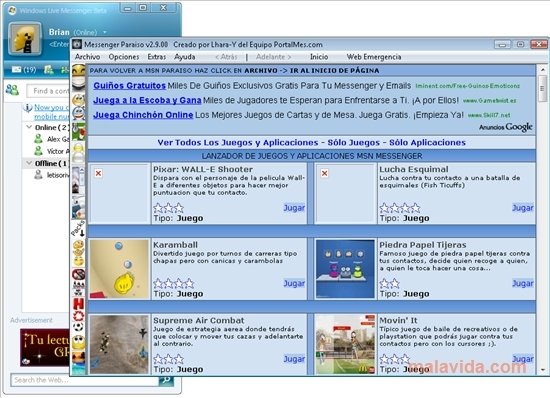The image size is (550, 398).
Task: Click Jugar for Lucha Esquimal
Action: (523, 208)
